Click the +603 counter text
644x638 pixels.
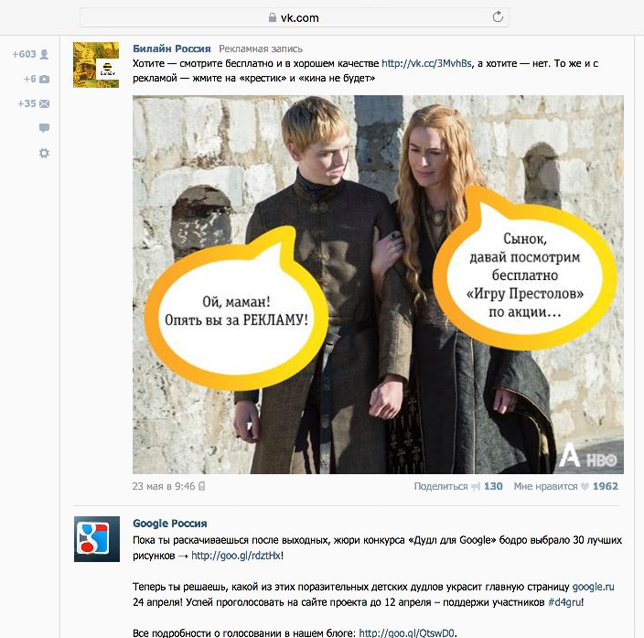coord(24,54)
